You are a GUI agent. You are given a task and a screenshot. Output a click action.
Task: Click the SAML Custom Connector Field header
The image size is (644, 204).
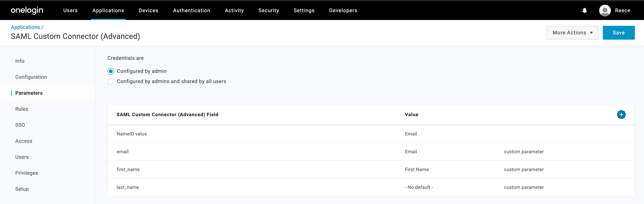[x=167, y=115]
